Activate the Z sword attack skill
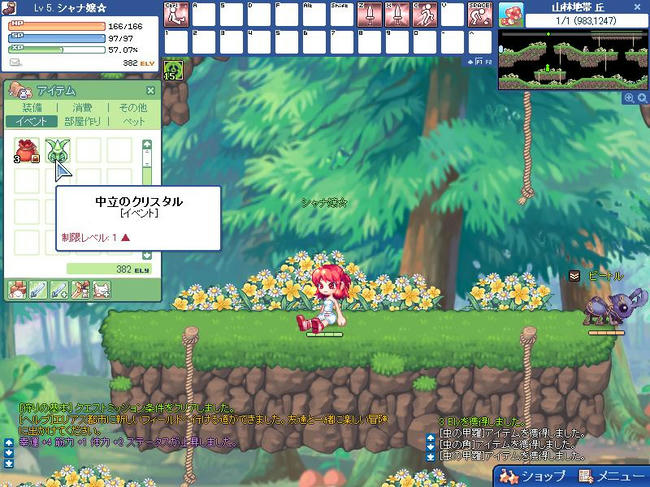 369,14
